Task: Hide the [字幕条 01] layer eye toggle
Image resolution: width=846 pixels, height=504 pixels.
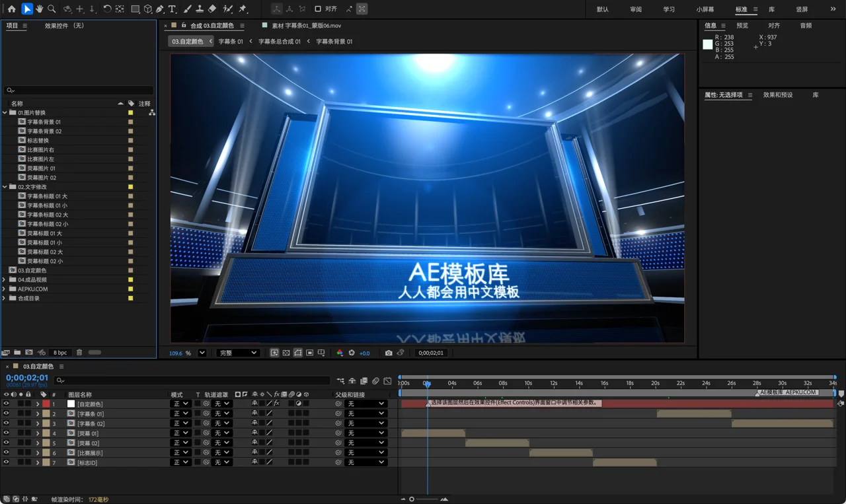Action: pyautogui.click(x=6, y=414)
